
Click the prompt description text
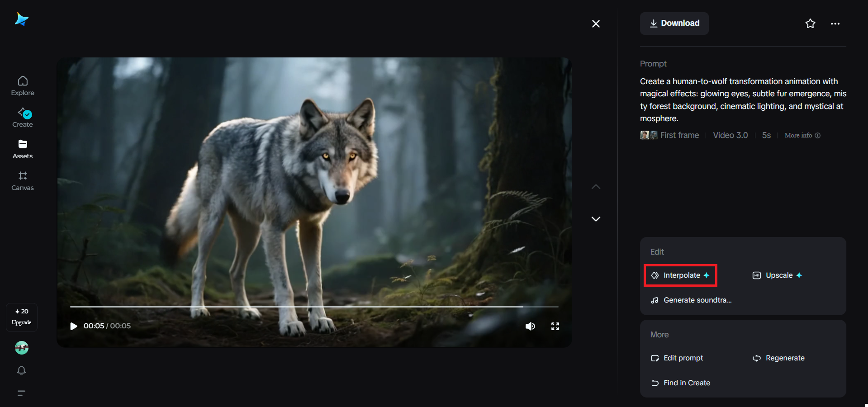tap(743, 100)
